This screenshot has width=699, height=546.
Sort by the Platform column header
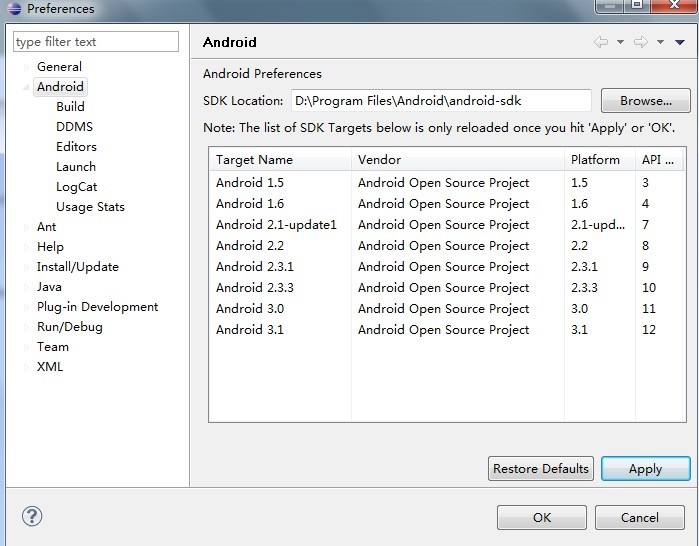pyautogui.click(x=600, y=160)
